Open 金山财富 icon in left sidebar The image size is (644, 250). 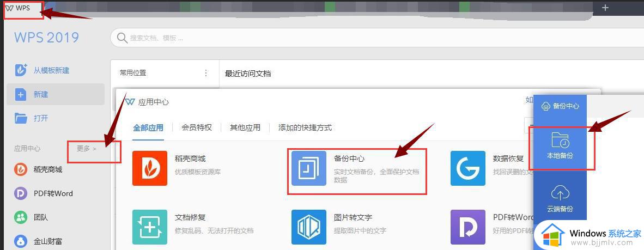(x=21, y=241)
